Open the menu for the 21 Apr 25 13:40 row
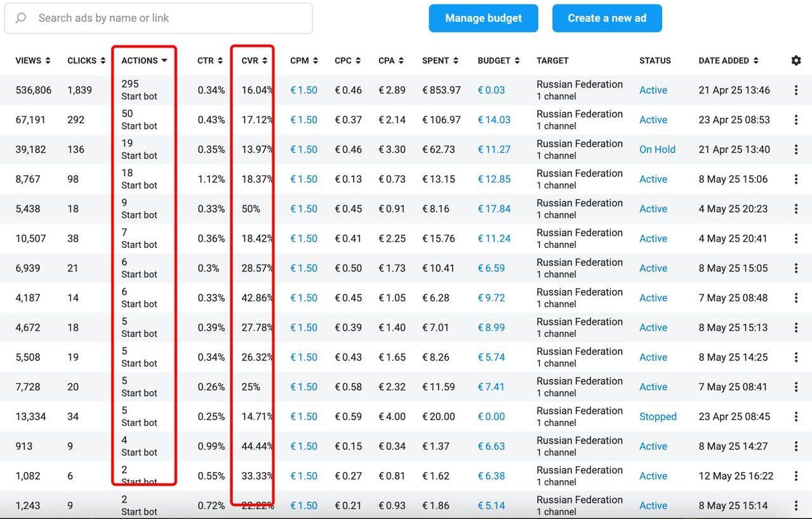The height and width of the screenshot is (519, 812). pyautogui.click(x=796, y=150)
